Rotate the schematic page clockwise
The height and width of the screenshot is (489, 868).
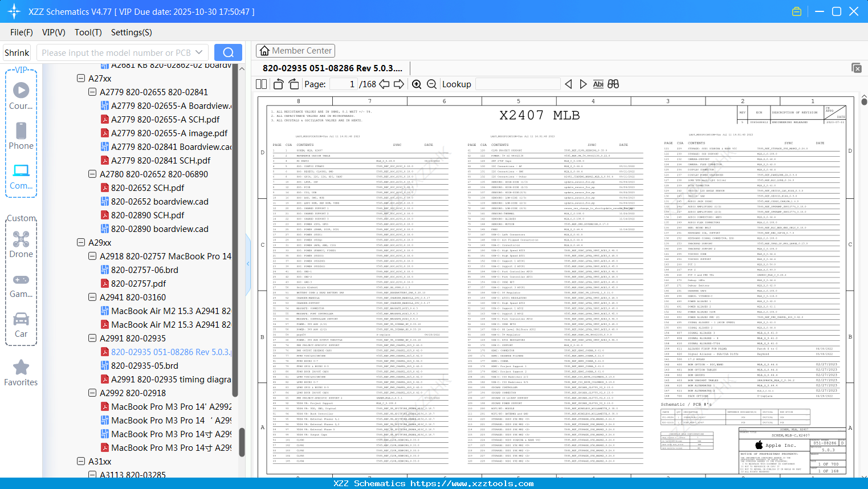pyautogui.click(x=294, y=84)
